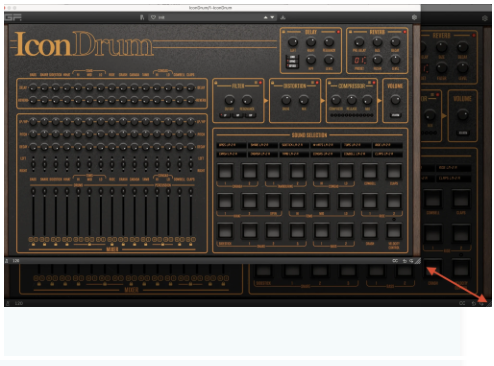
Task: Open the settings gear in the background window
Action: [x=485, y=18]
